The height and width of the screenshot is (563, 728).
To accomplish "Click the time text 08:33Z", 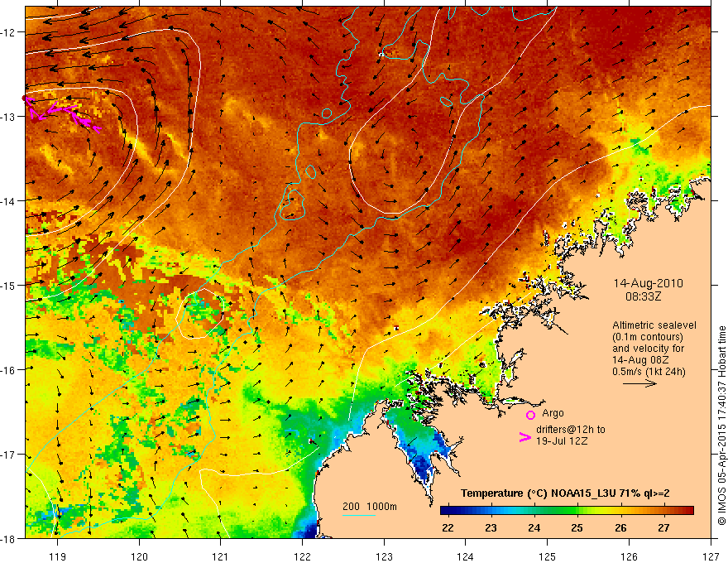I will 643,296.
